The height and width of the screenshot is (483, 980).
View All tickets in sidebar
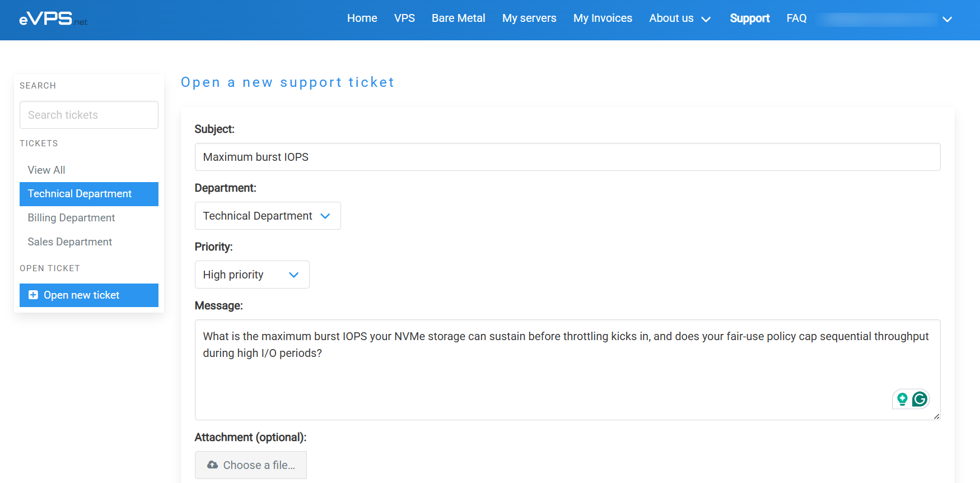tap(89, 170)
